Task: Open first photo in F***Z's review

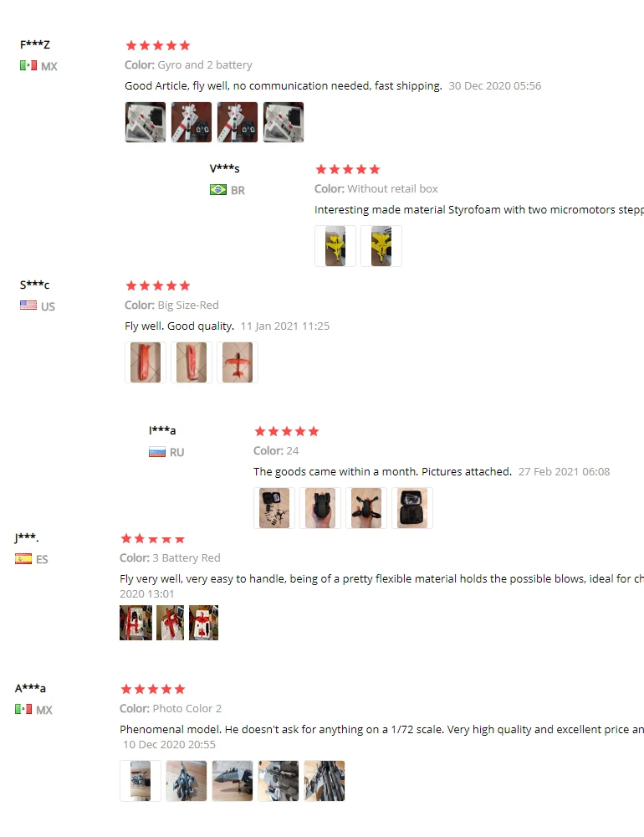Action: (x=146, y=122)
